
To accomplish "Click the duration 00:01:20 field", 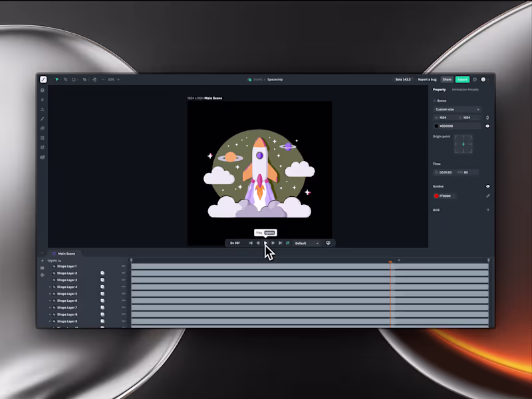I will [444, 172].
